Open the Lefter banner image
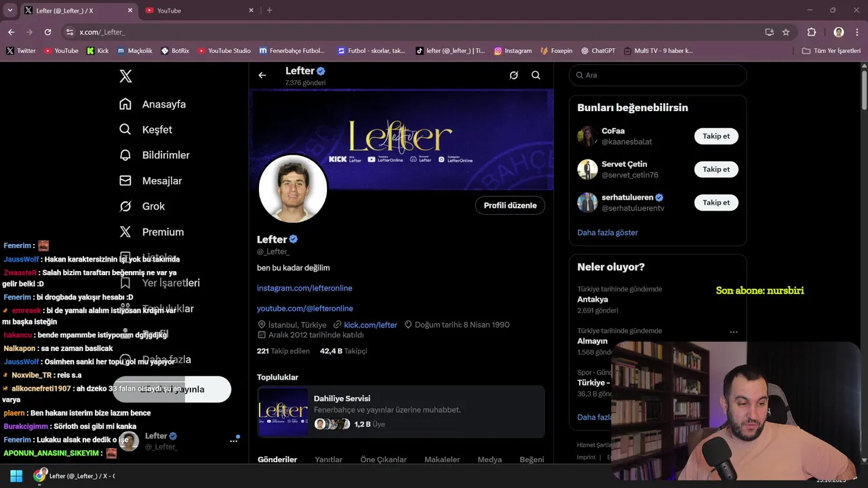 (402, 138)
